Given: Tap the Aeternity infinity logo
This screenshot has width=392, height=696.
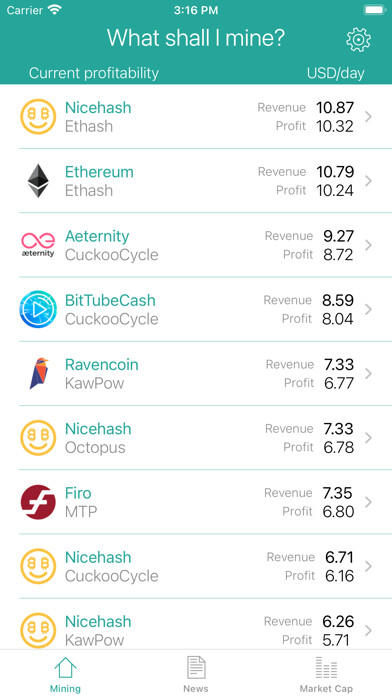Looking at the screenshot, I should tap(38, 245).
